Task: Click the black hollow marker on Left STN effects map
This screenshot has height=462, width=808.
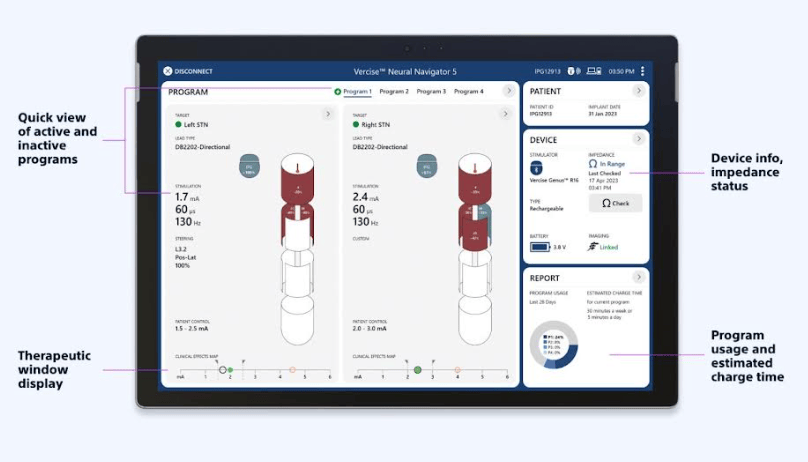Action: [x=223, y=370]
